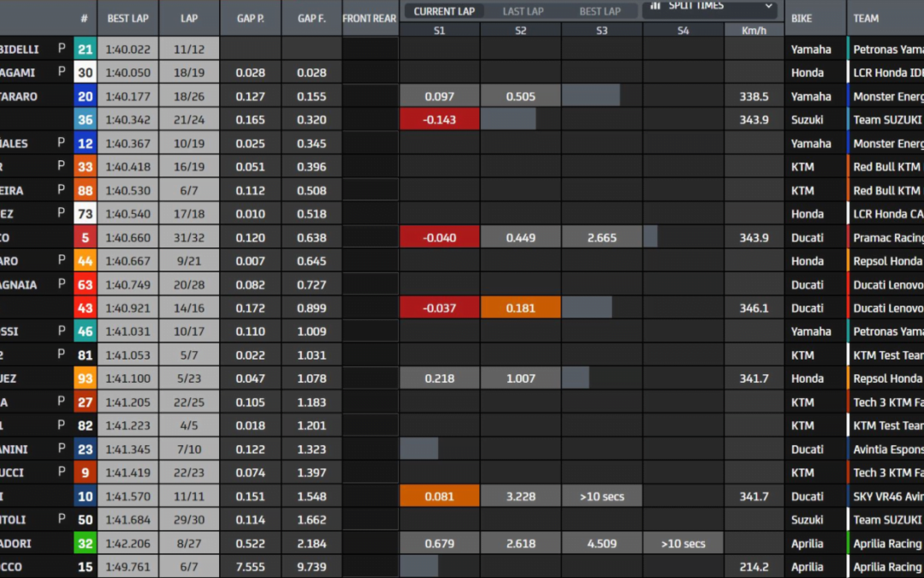Image resolution: width=924 pixels, height=578 pixels.
Task: Select rider number 50 badge
Action: click(x=85, y=520)
